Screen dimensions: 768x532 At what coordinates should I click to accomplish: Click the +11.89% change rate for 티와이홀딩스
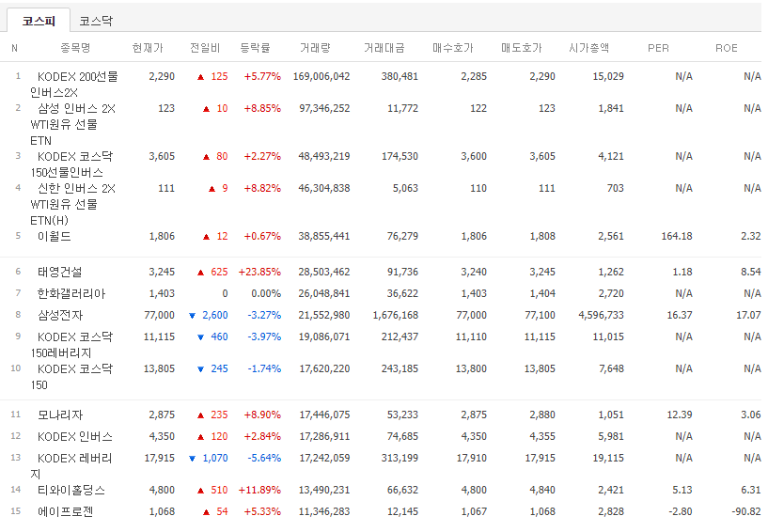[259, 490]
